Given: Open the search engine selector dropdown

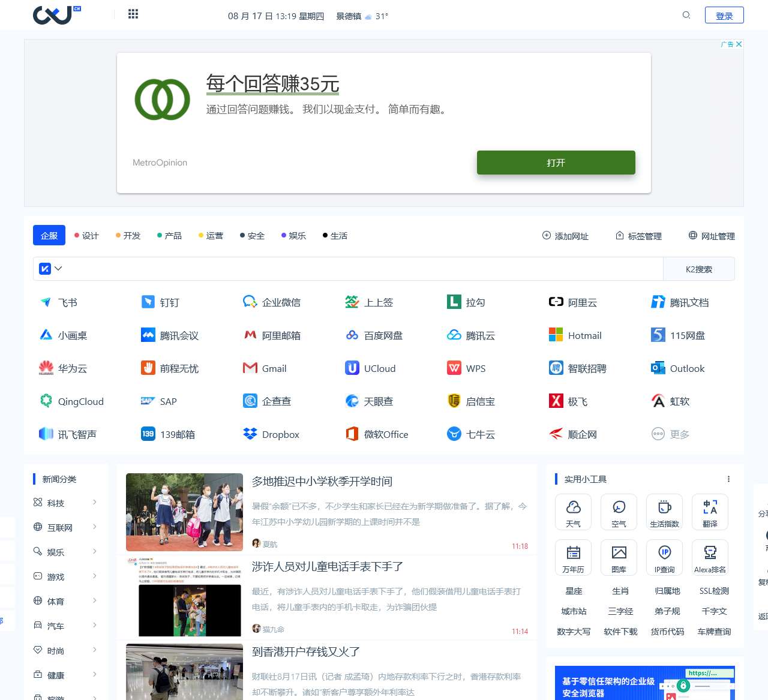Looking at the screenshot, I should (50, 269).
